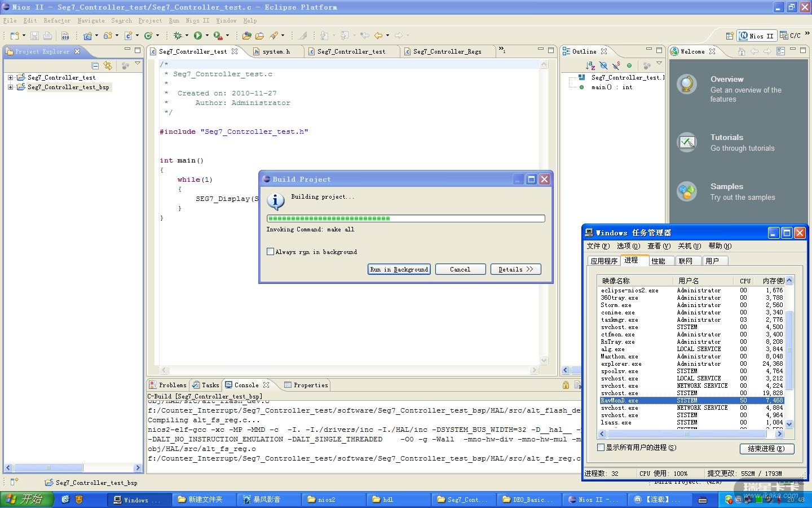Enable Always run in background checkbox

[x=271, y=252]
